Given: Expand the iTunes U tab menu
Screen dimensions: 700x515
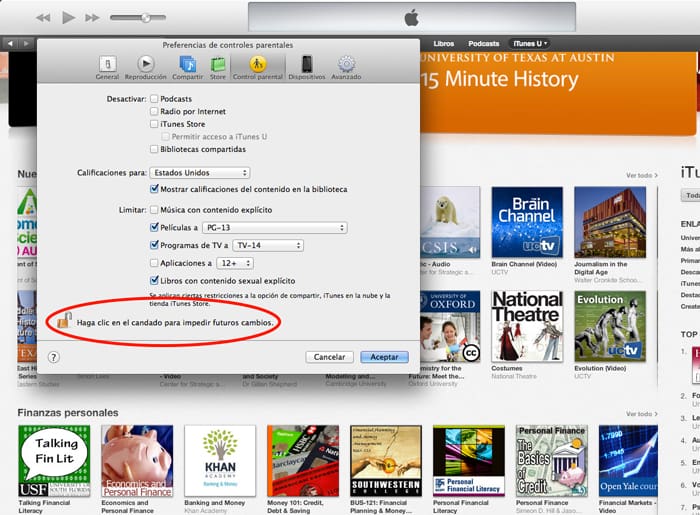Looking at the screenshot, I should click(x=530, y=43).
